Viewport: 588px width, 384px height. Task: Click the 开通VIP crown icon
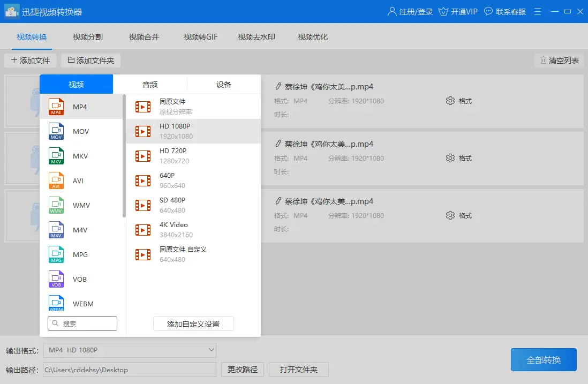coord(443,12)
